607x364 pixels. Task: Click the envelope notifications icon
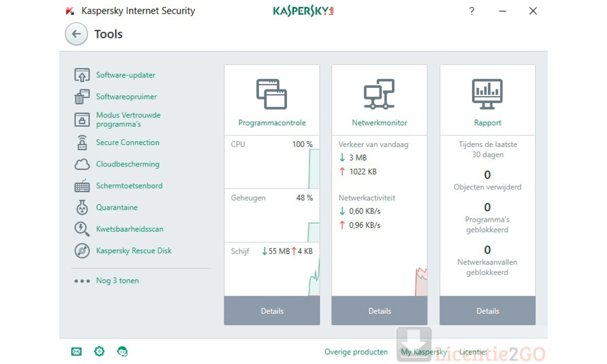pos(76,351)
